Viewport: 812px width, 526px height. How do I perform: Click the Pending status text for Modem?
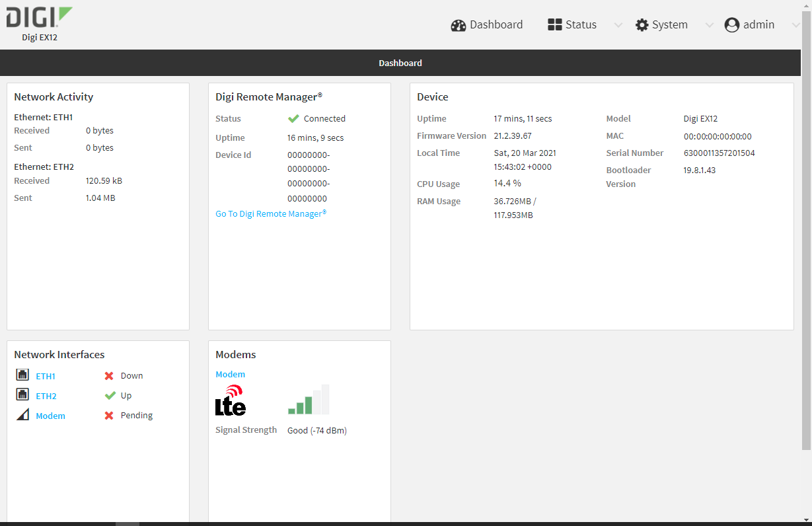tap(137, 415)
